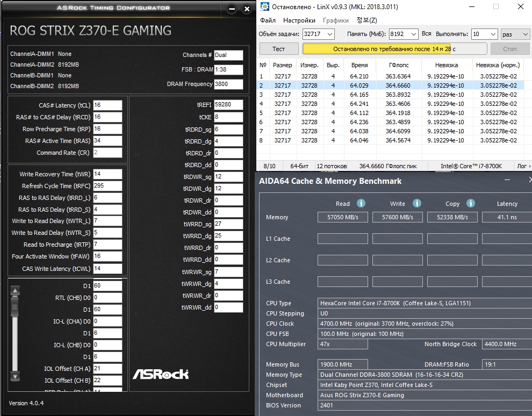Click the Тест button in LinX
The width and height of the screenshot is (532, 416).
[x=279, y=49]
